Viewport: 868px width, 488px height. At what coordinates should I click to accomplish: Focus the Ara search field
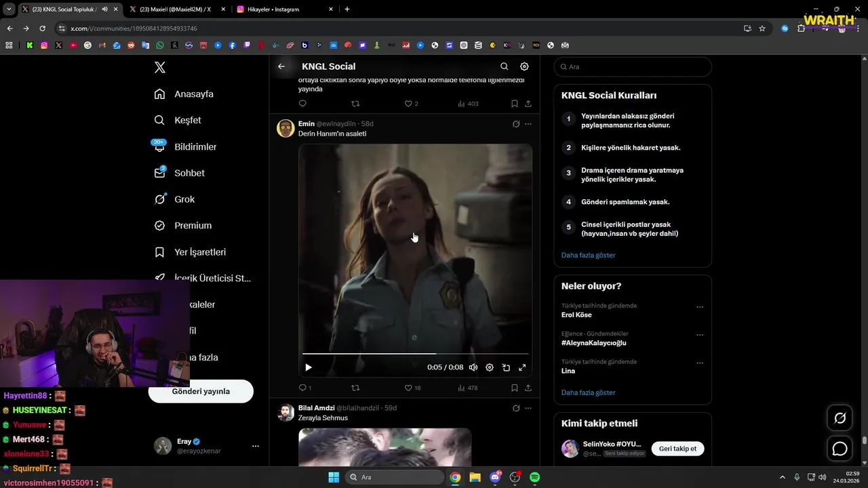click(x=633, y=67)
